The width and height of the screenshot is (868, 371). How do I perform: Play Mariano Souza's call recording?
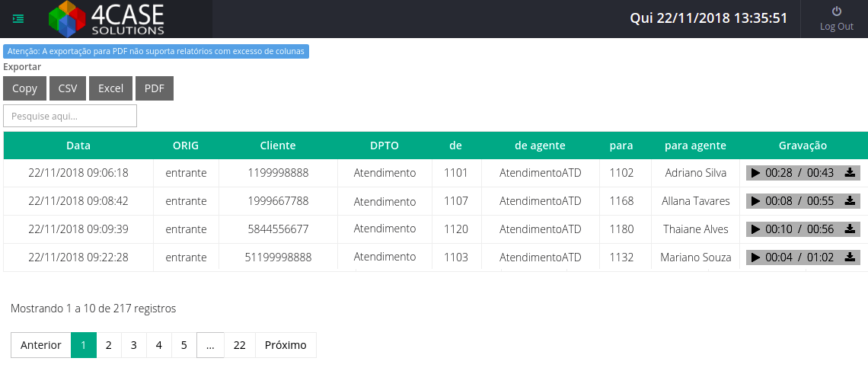[x=755, y=257]
